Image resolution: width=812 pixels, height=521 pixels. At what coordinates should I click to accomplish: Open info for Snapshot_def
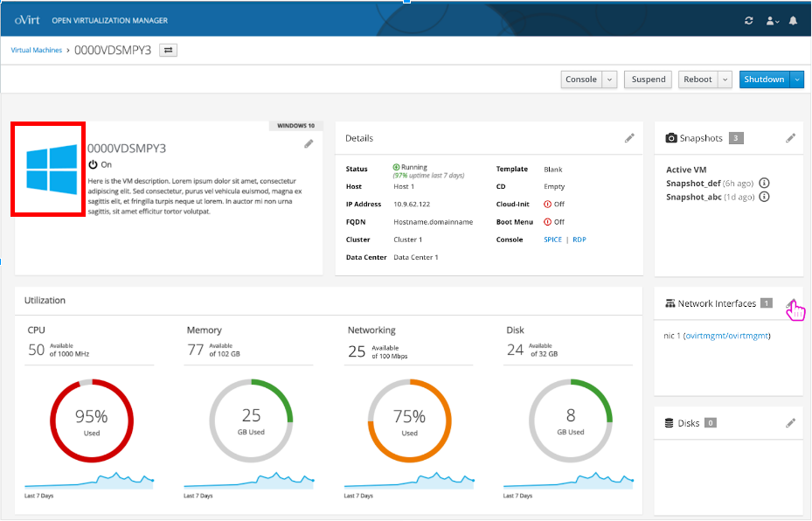tap(765, 183)
